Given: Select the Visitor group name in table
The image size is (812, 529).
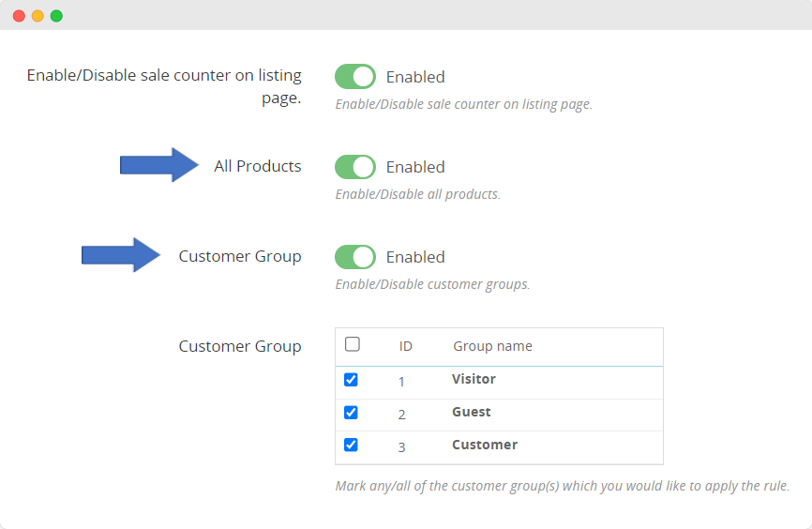Looking at the screenshot, I should 474,379.
